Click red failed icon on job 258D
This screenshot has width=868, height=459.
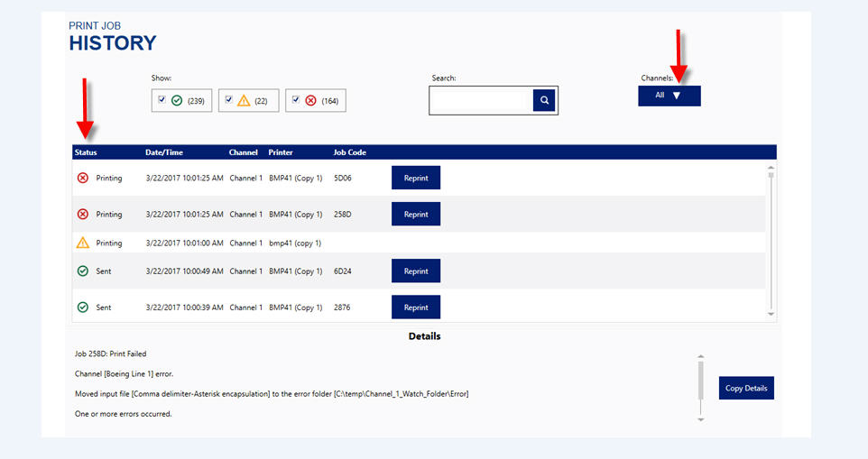83,215
